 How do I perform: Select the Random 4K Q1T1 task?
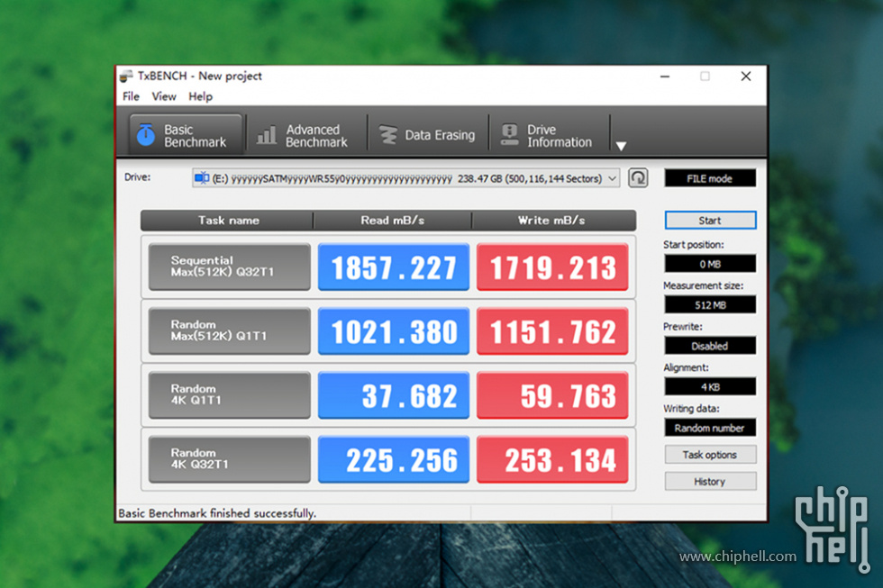[230, 395]
